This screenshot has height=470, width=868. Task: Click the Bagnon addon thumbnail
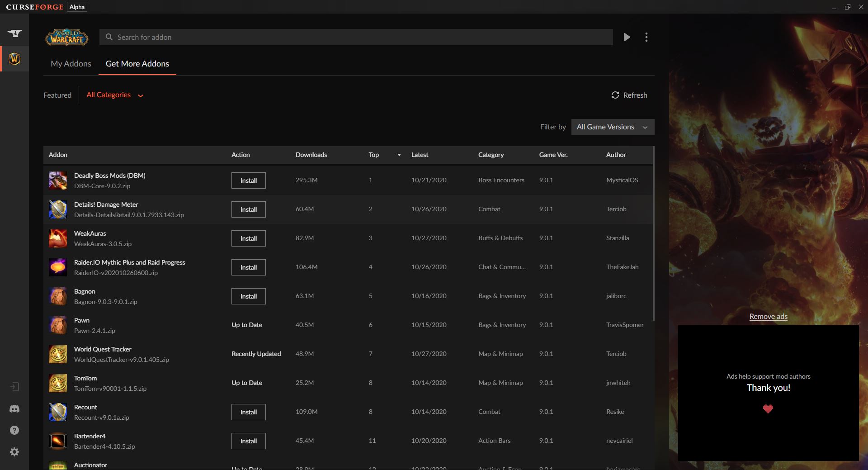(x=58, y=296)
